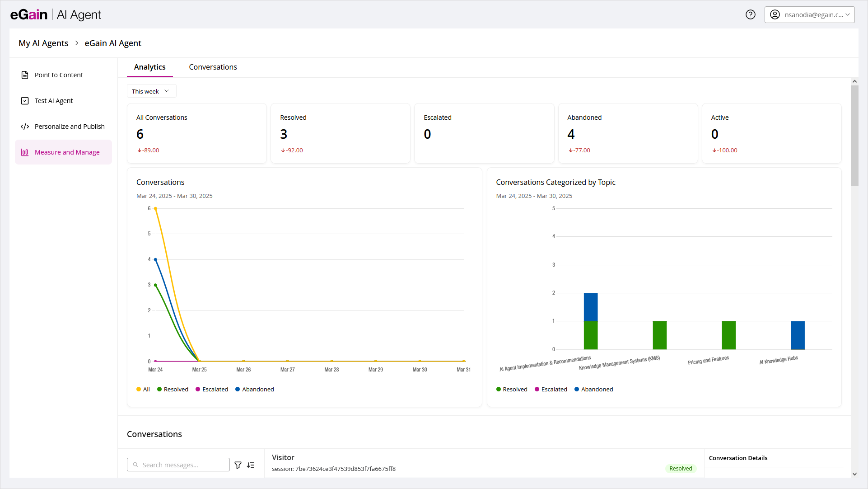Image resolution: width=868 pixels, height=489 pixels.
Task: Click the sort order icon
Action: [251, 465]
